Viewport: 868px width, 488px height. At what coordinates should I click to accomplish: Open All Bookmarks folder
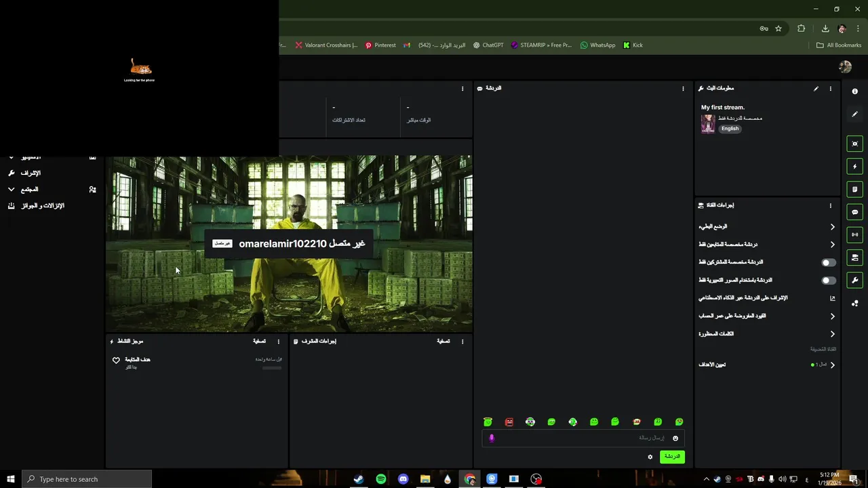[x=838, y=45]
